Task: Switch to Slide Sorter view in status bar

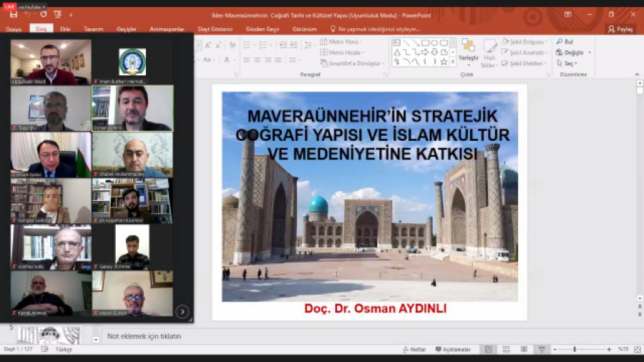Action: 506,349
